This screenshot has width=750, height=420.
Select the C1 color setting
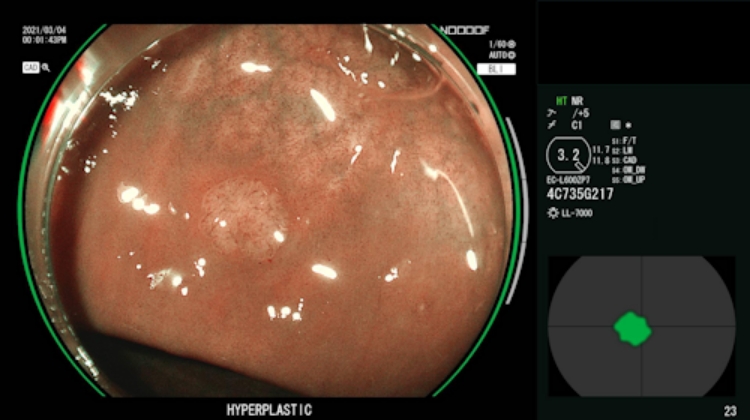pos(577,125)
